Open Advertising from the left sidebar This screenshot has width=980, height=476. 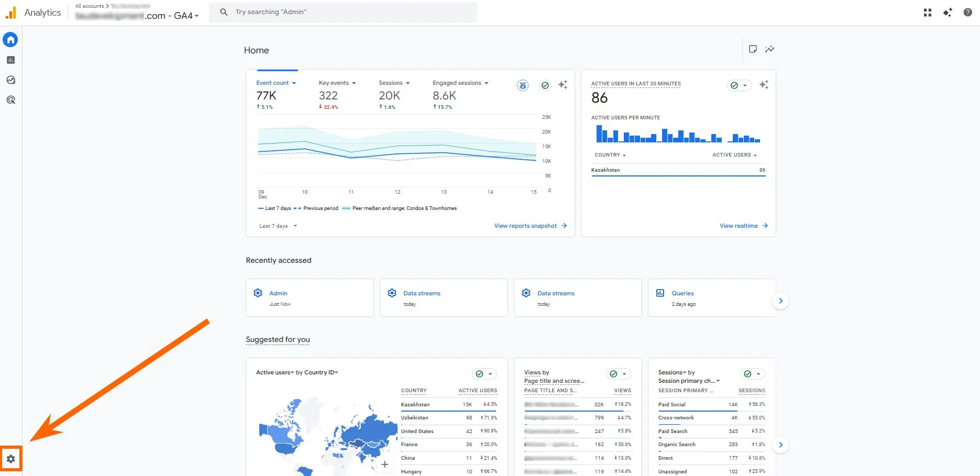pyautogui.click(x=10, y=100)
